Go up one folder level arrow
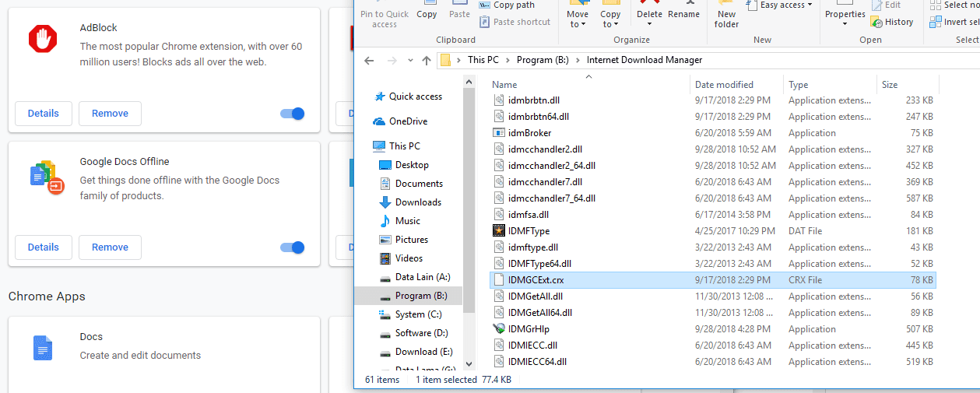980x393 pixels. (x=427, y=60)
